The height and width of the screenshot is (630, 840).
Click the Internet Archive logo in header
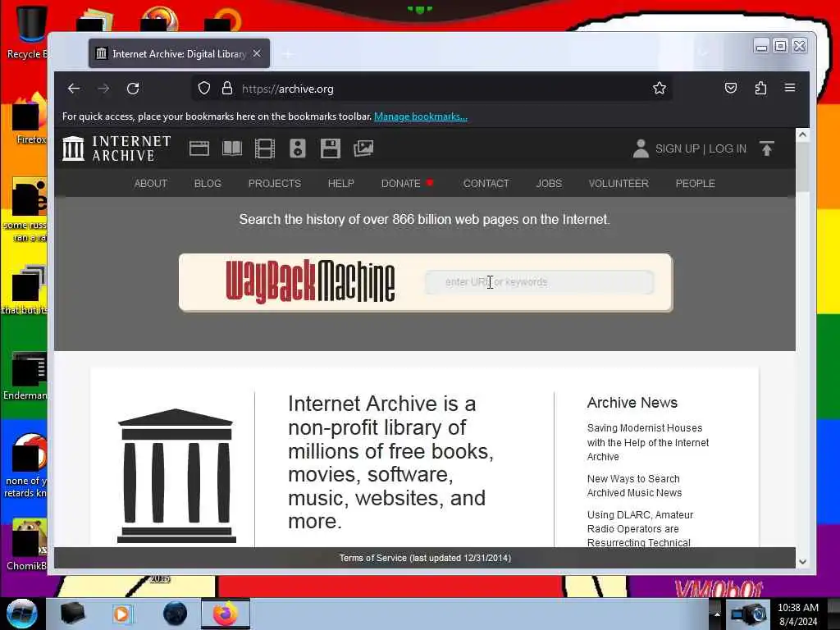click(116, 148)
